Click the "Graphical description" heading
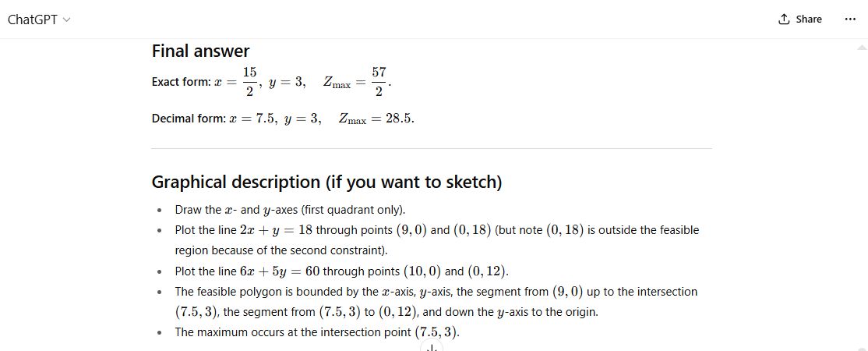868x351 pixels. click(x=326, y=183)
